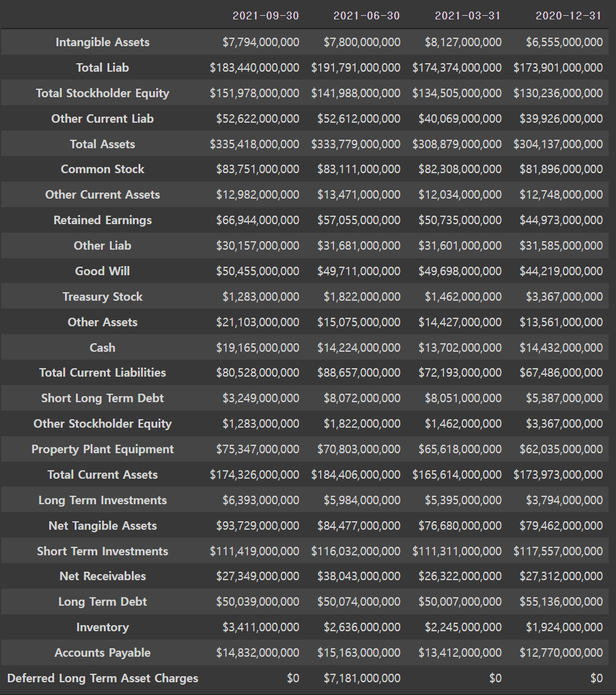This screenshot has width=616, height=695.
Task: Click the Accounts Payable row label
Action: tap(103, 653)
